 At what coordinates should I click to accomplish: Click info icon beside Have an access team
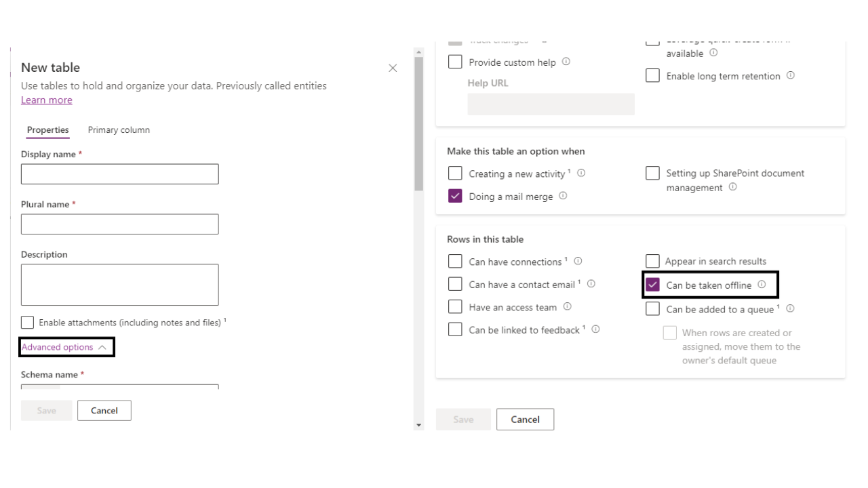(x=567, y=306)
